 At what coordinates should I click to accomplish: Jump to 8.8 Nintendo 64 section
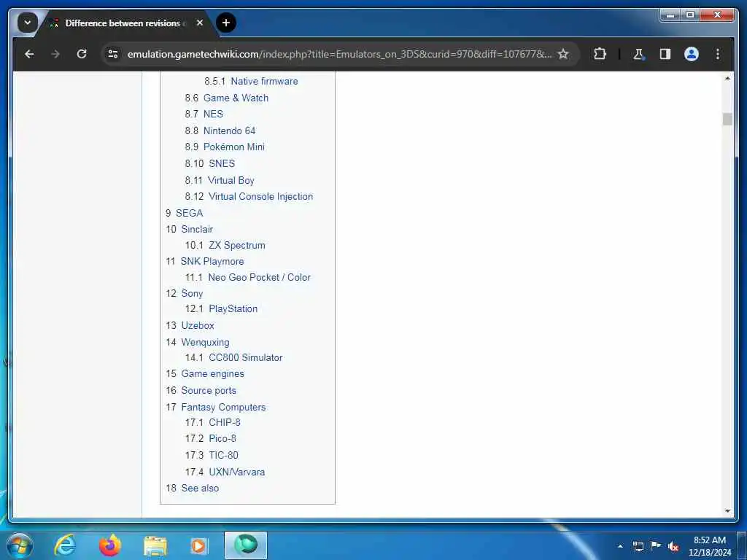(220, 131)
